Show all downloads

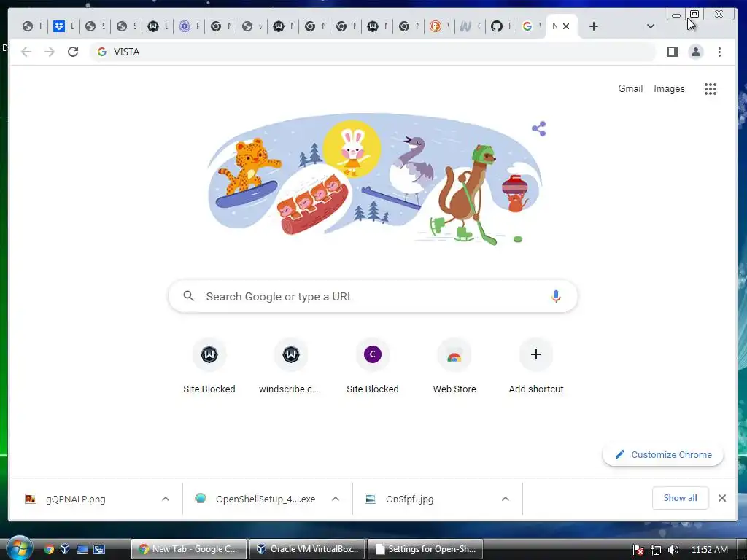[681, 498]
